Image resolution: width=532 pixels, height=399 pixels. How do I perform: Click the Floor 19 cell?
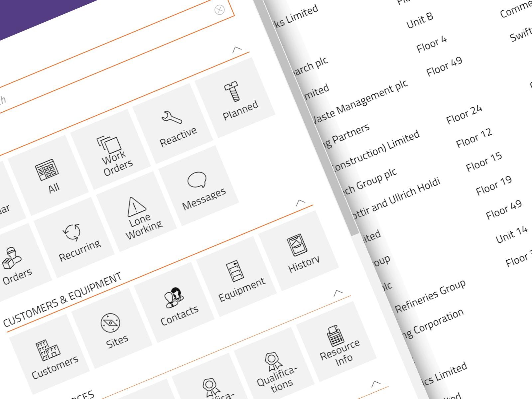(x=494, y=186)
